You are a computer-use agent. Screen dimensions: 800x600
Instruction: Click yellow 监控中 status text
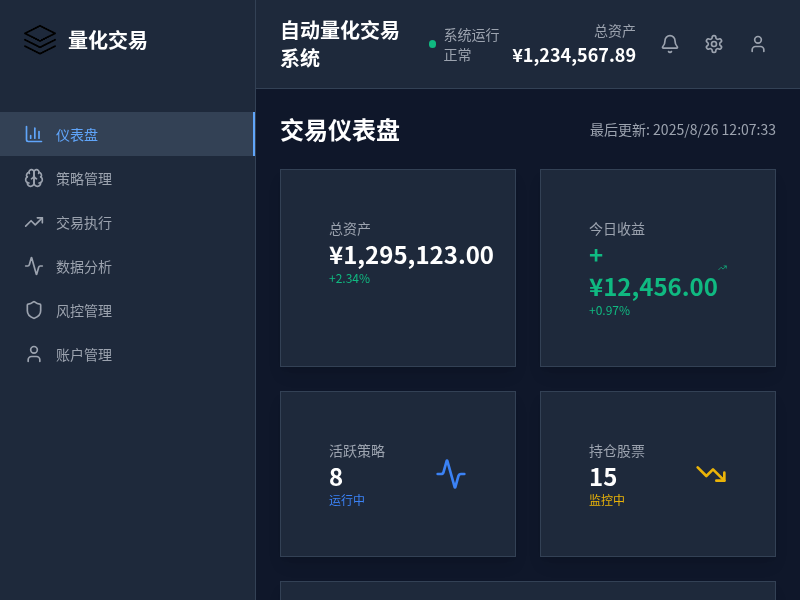[x=607, y=500]
